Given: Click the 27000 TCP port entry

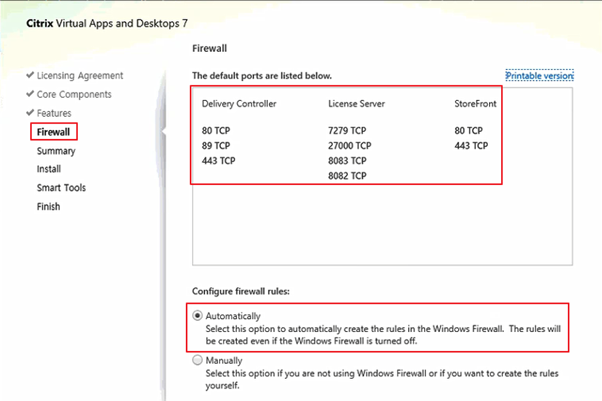Looking at the screenshot, I should click(x=350, y=146).
